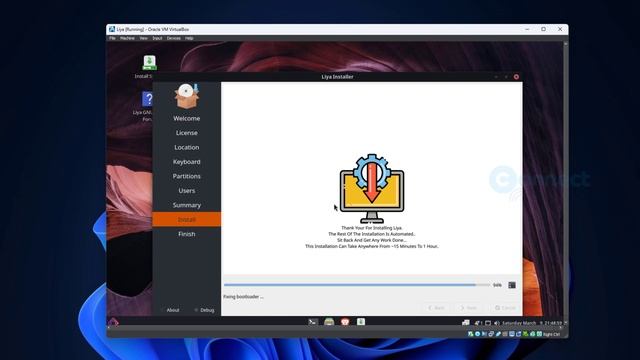Image resolution: width=640 pixels, height=360 pixels.
Task: Click the network tray icon in Liya panel
Action: [x=466, y=323]
